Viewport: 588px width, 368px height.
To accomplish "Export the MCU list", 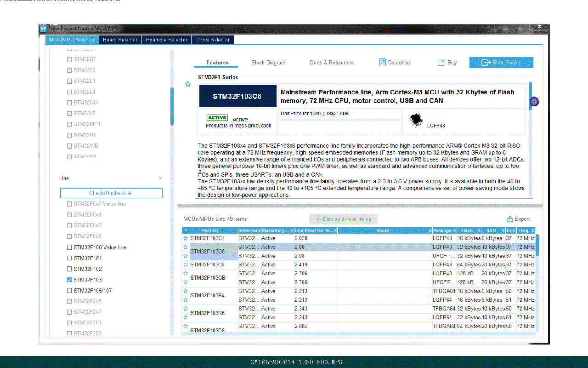I will [518, 219].
